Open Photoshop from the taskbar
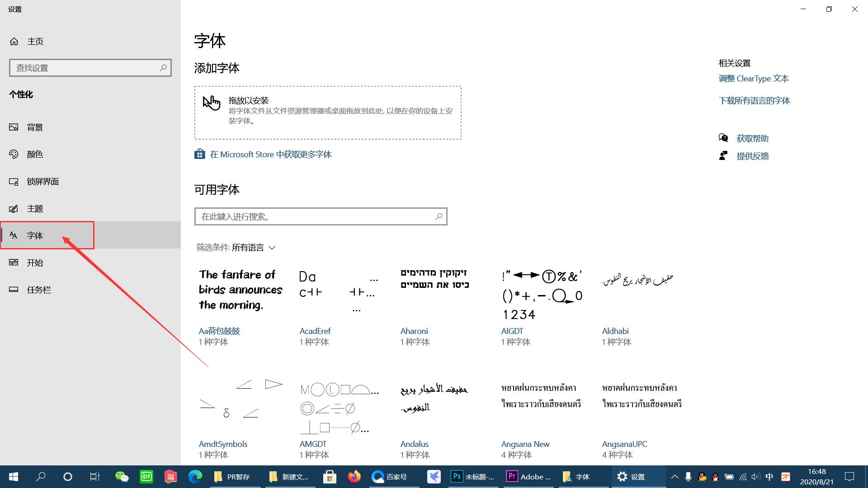 coord(457,477)
